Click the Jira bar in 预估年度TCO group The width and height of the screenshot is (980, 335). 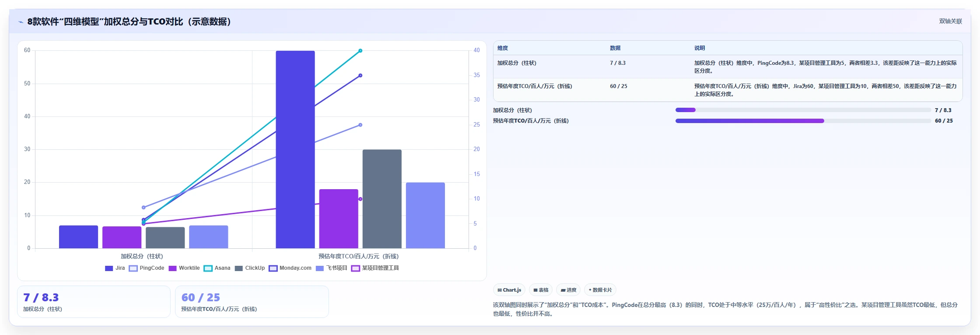[x=295, y=149]
